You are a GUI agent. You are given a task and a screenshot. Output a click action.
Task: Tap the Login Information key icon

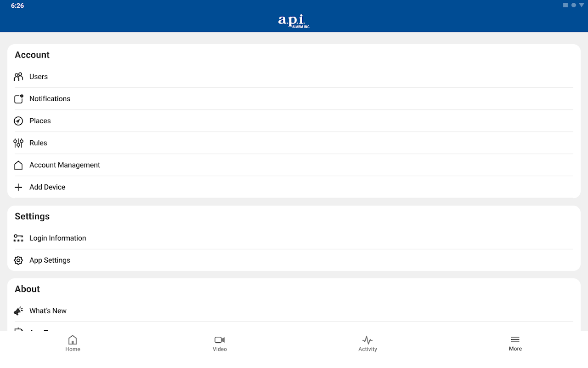[x=18, y=238]
